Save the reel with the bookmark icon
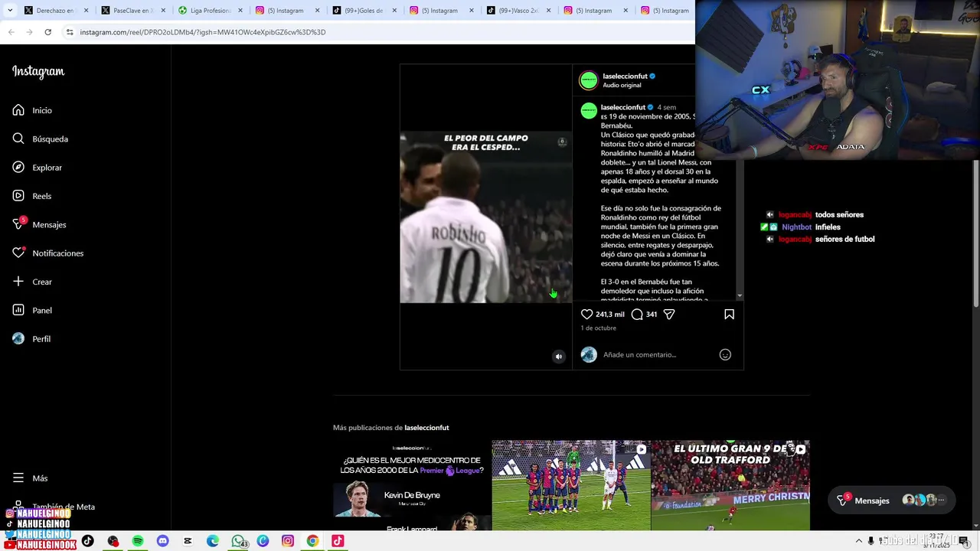This screenshot has width=980, height=551. 729,315
